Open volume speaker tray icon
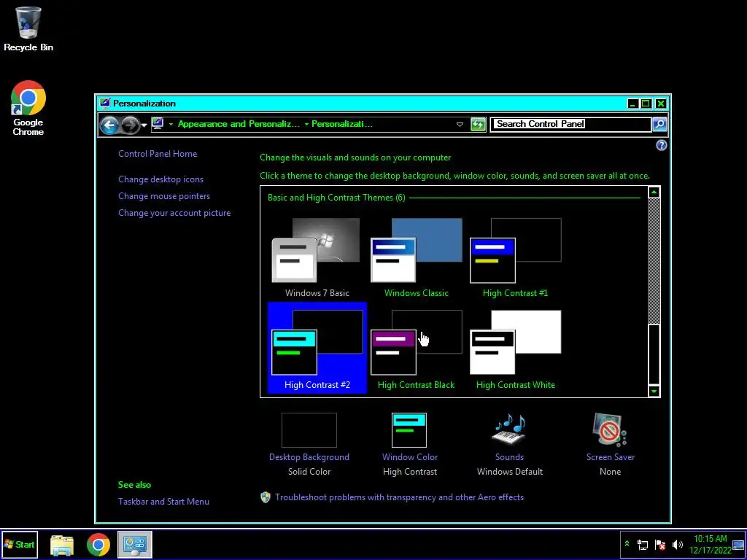Image resolution: width=747 pixels, height=560 pixels. [678, 545]
